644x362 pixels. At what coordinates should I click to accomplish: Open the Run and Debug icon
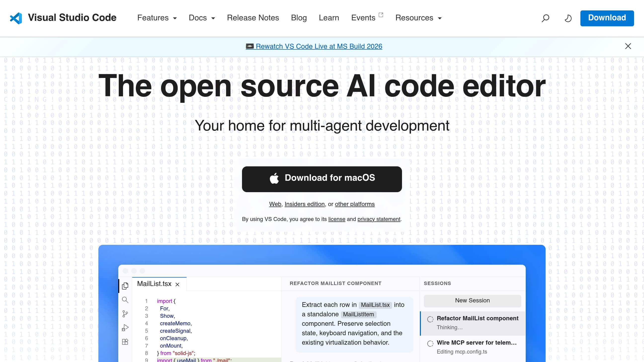[x=125, y=328]
